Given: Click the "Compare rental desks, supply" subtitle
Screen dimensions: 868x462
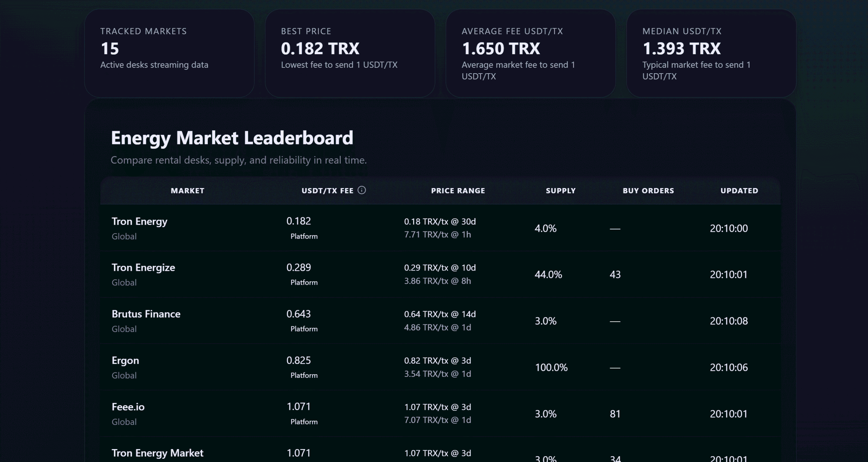Looking at the screenshot, I should point(239,160).
